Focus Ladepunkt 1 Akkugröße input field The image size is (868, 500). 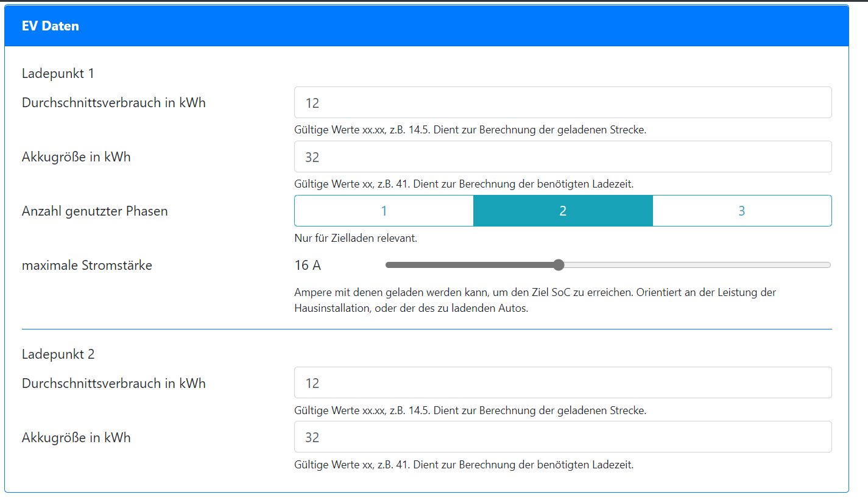[563, 157]
